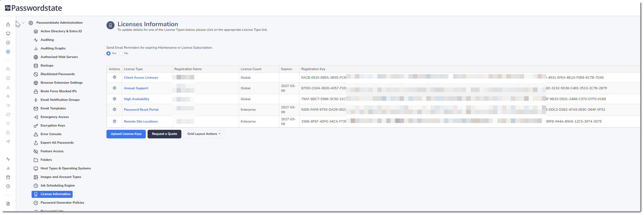The height and width of the screenshot is (215, 644).
Task: Click the Request a Quote button
Action: coord(164,134)
